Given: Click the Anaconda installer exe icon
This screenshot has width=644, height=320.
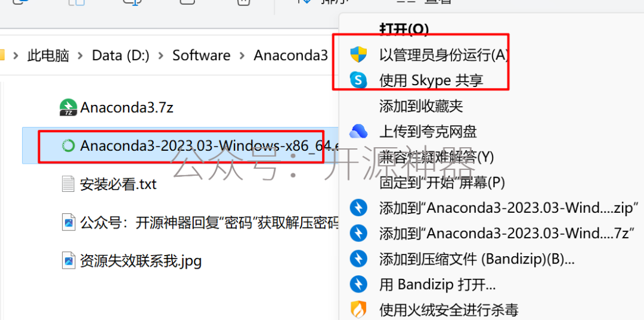Looking at the screenshot, I should (x=68, y=145).
